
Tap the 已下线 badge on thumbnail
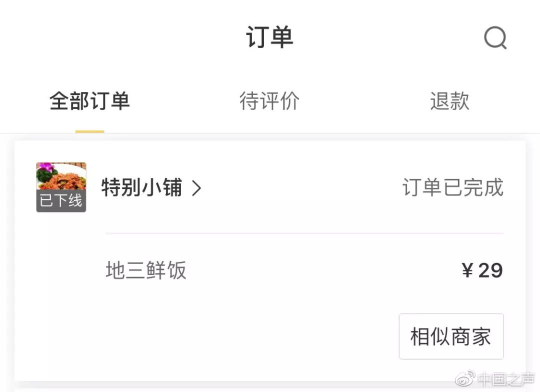(x=61, y=201)
